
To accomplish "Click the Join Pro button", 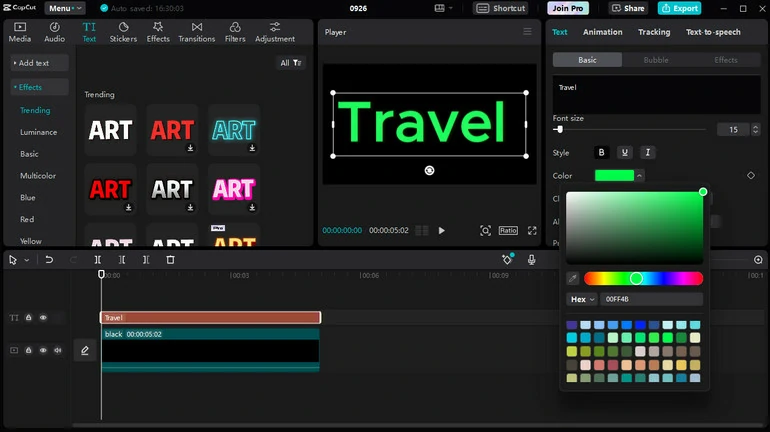I will [x=568, y=8].
